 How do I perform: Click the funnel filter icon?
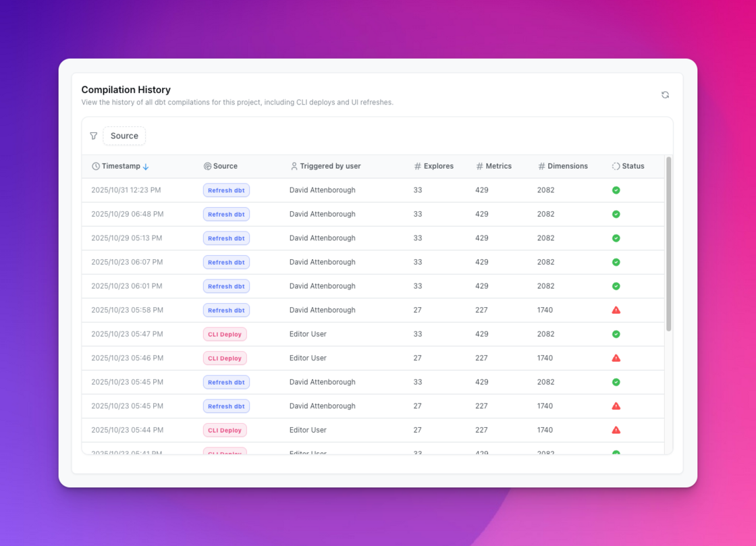94,136
